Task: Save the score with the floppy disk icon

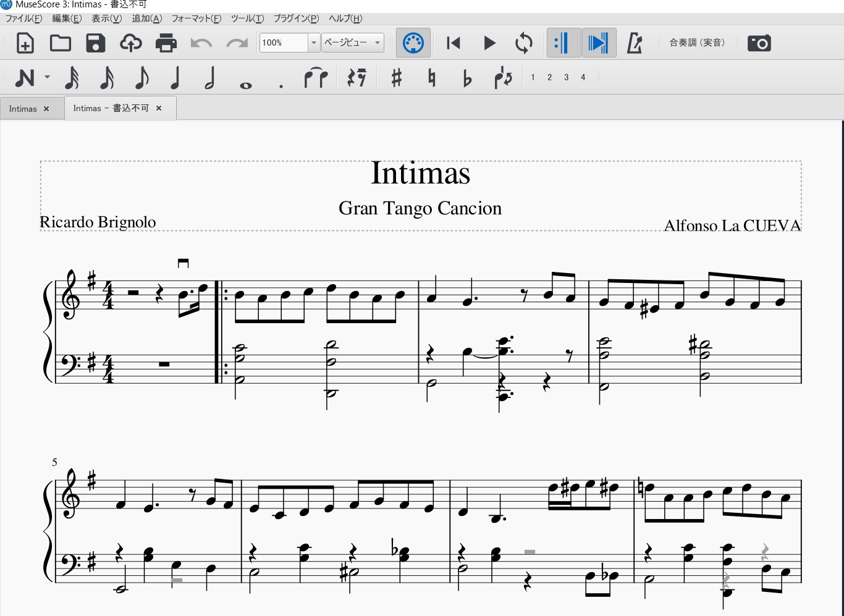Action: [x=95, y=43]
